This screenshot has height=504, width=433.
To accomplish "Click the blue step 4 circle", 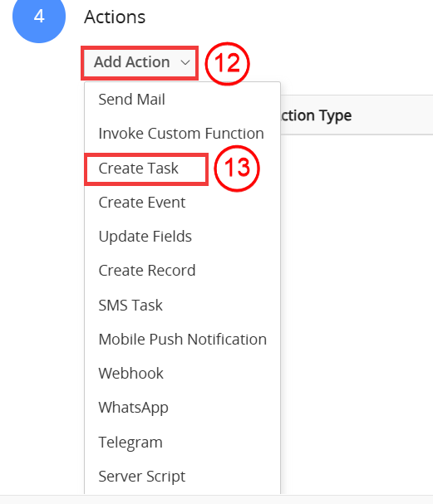I will (x=39, y=17).
